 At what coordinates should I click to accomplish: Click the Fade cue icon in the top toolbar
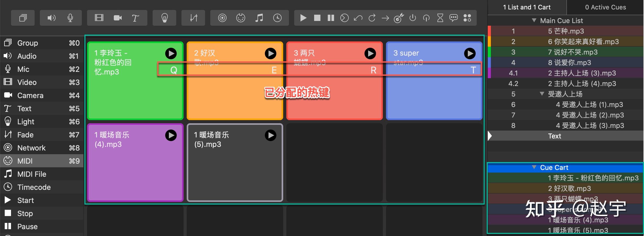(x=194, y=18)
